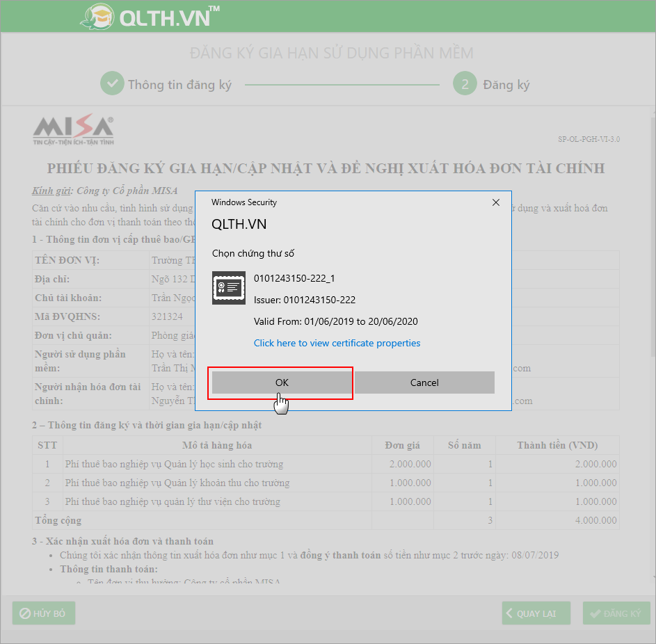Click TÊN ĐƠN VỊ table cell
Viewport: 656px width, 644px height.
pyautogui.click(x=91, y=260)
